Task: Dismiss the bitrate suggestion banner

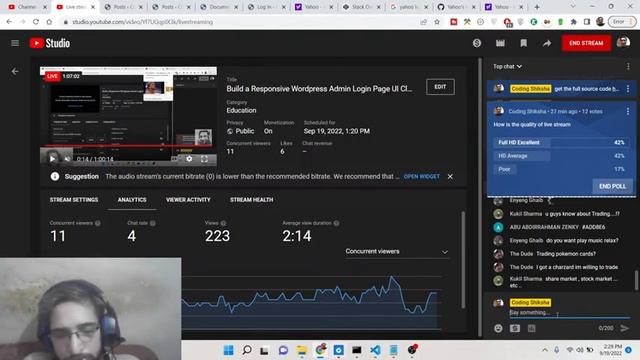Action: (450, 176)
